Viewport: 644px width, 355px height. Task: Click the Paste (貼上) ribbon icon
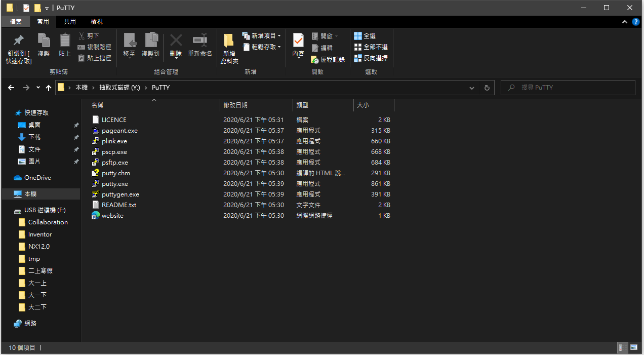pos(65,41)
